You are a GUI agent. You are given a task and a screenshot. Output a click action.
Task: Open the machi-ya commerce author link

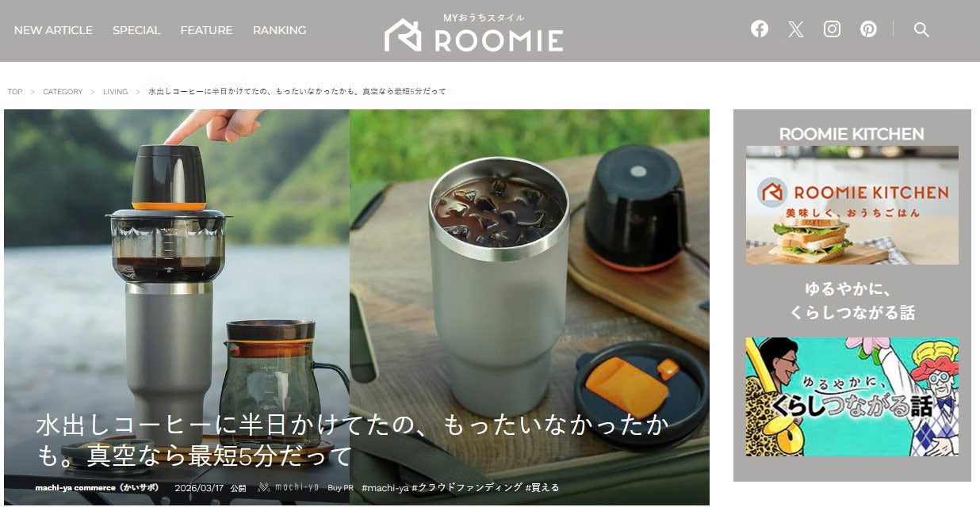point(98,487)
